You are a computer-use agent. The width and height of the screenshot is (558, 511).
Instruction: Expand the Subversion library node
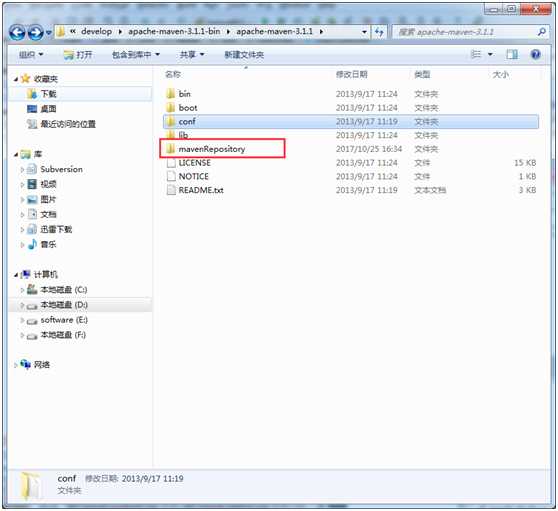tap(22, 170)
